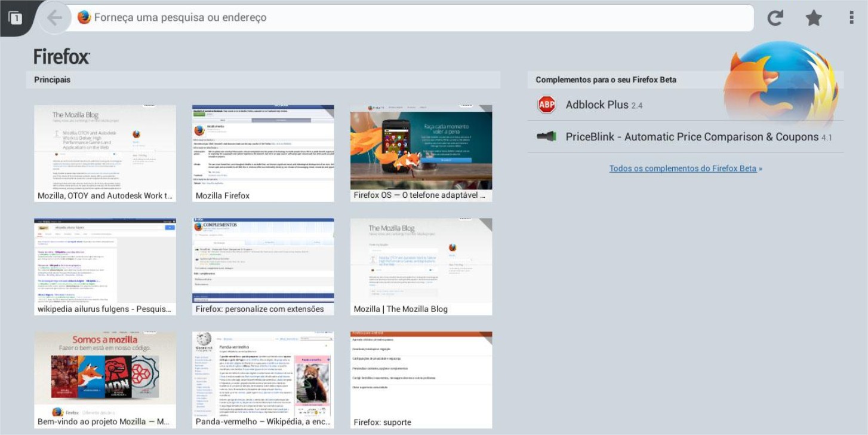Image resolution: width=868 pixels, height=435 pixels.
Task: Select Adblock Plus add-on entry
Action: click(604, 105)
